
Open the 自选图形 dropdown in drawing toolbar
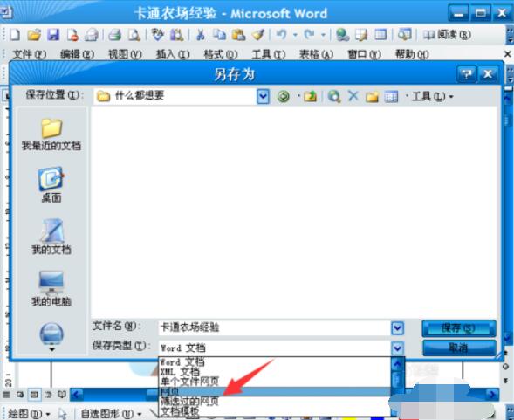coord(111,414)
